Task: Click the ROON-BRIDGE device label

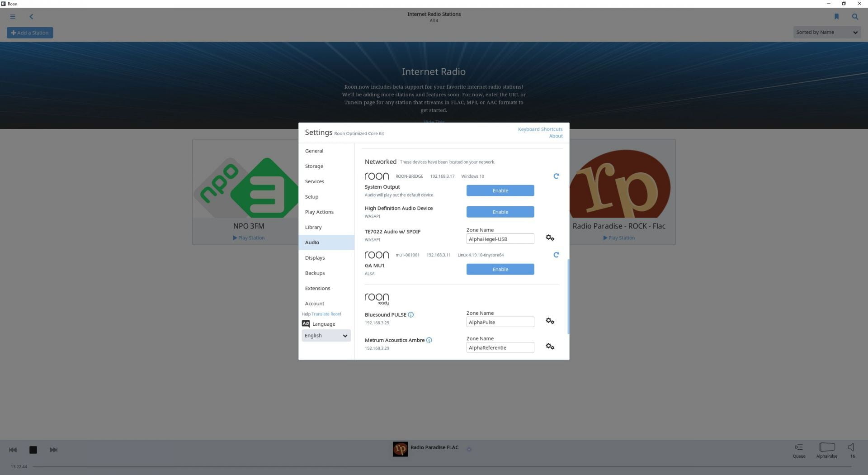Action: pos(409,176)
